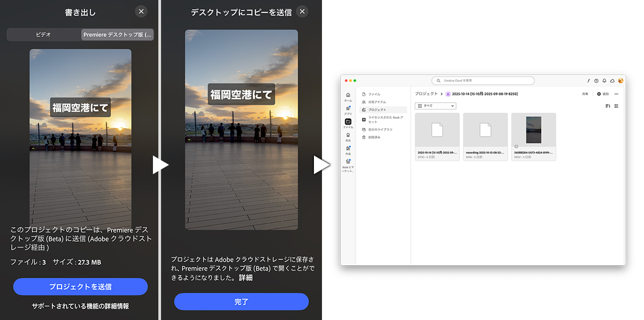Click the Creative Cloud search field
Viewport: 644px width, 320px height.
483,81
